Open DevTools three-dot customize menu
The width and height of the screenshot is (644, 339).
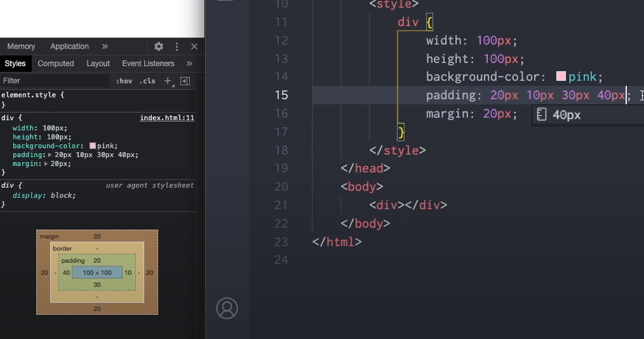point(177,46)
